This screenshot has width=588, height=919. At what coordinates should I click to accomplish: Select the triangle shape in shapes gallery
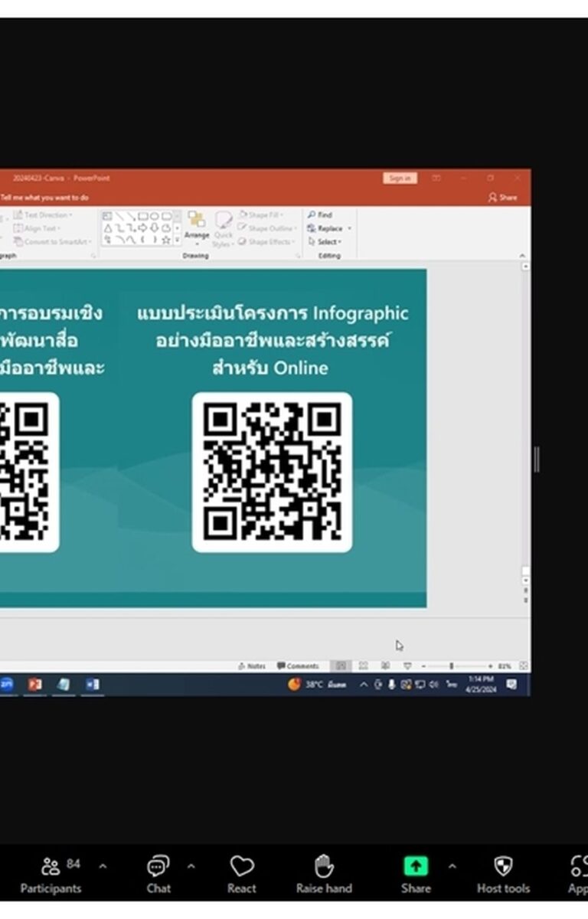point(107,228)
